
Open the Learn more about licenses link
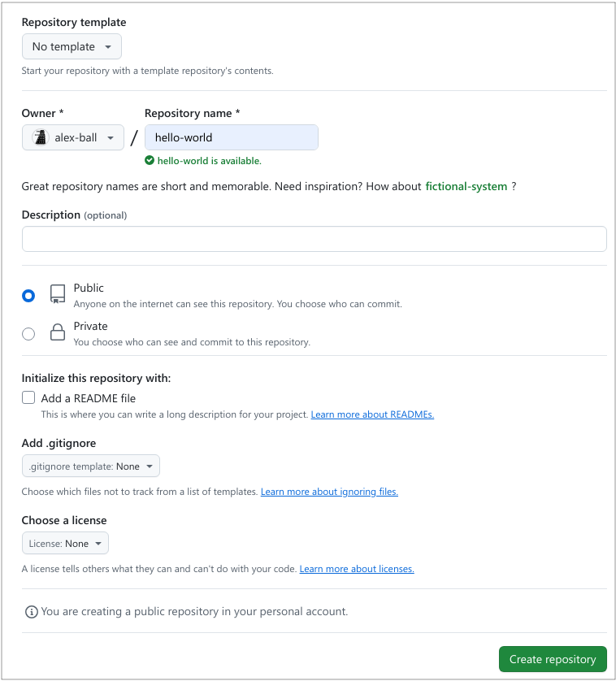[357, 569]
